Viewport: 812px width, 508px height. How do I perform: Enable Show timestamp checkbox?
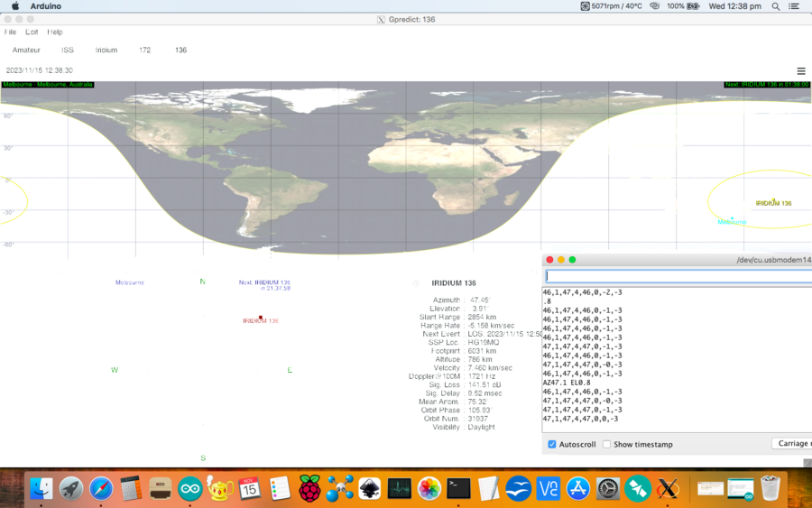click(606, 445)
